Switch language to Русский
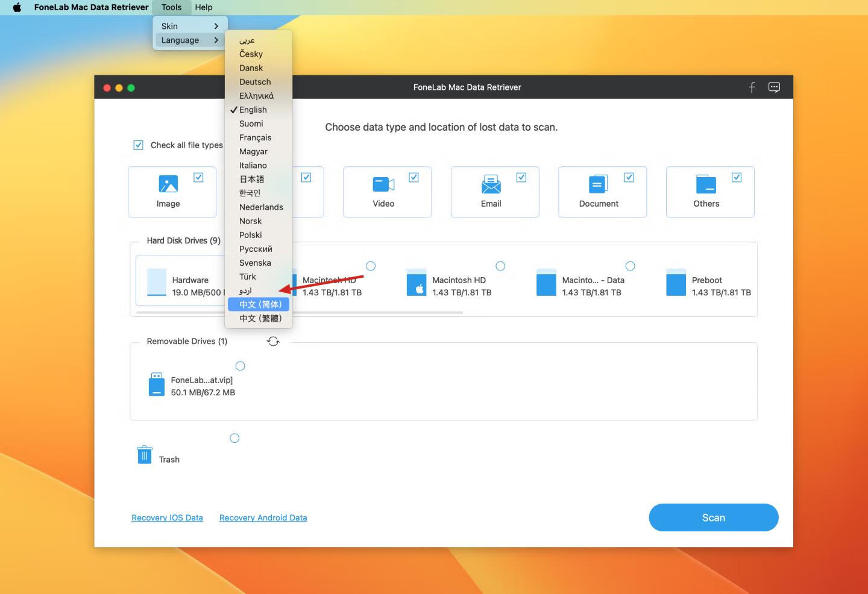This screenshot has height=594, width=868. [x=259, y=249]
